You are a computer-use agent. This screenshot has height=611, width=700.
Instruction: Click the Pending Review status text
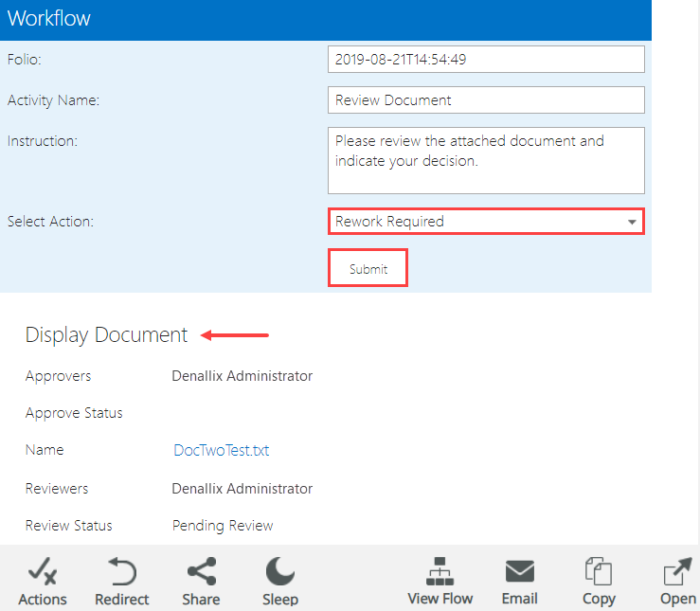tap(223, 526)
